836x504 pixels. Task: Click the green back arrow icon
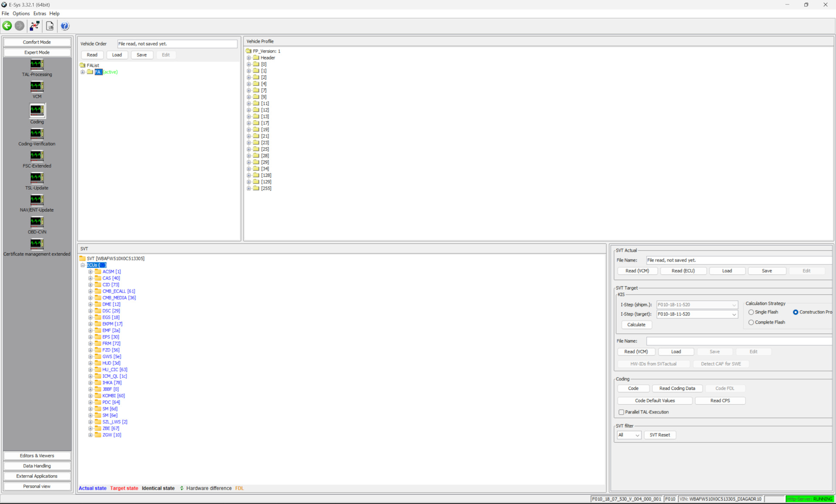pos(7,26)
